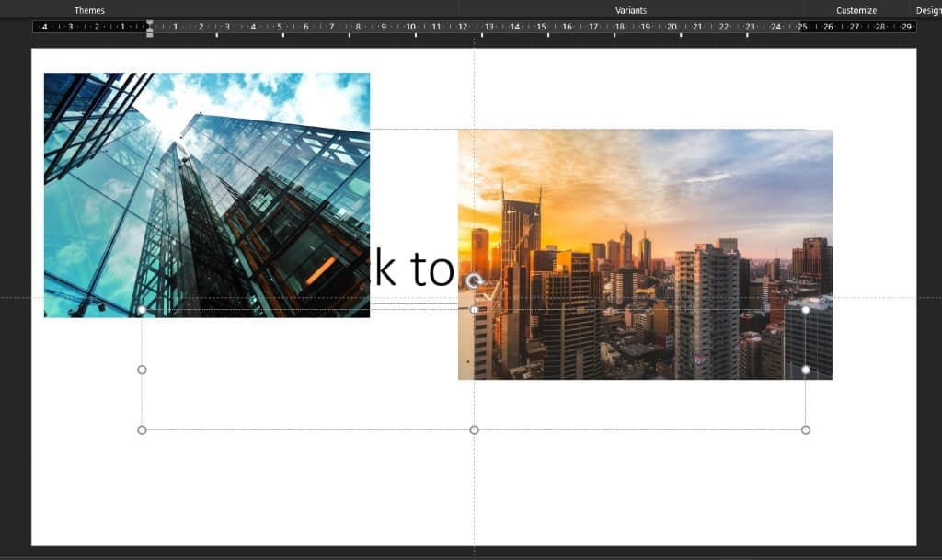Click the bottom-left resize handle of the placeholder
942x560 pixels.
pos(142,429)
